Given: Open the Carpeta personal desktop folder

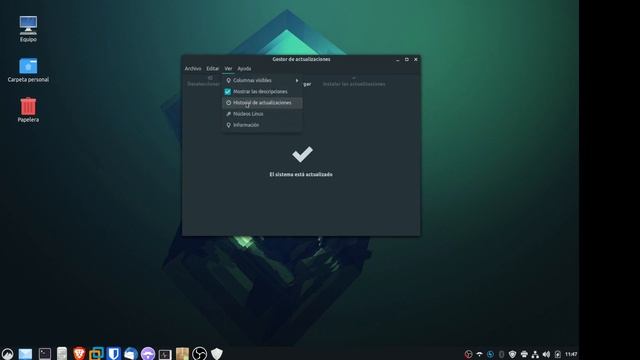Looking at the screenshot, I should click(x=28, y=70).
